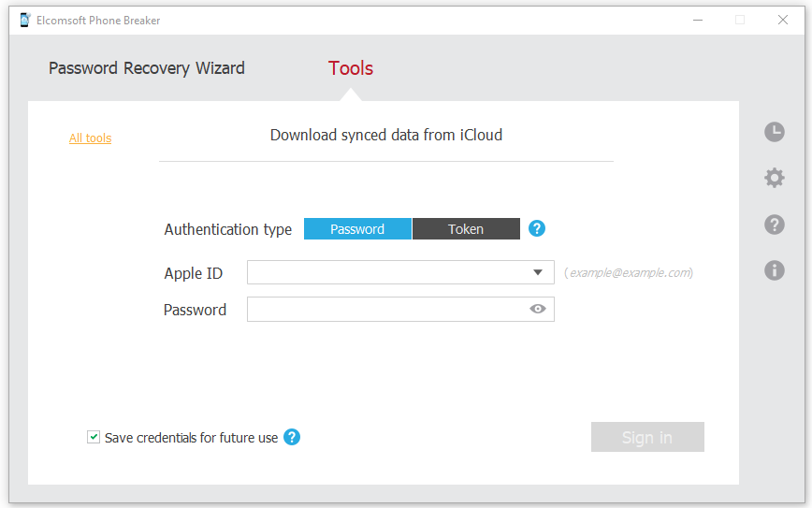
Task: Toggle password visibility with the eye icon
Action: pyautogui.click(x=538, y=310)
